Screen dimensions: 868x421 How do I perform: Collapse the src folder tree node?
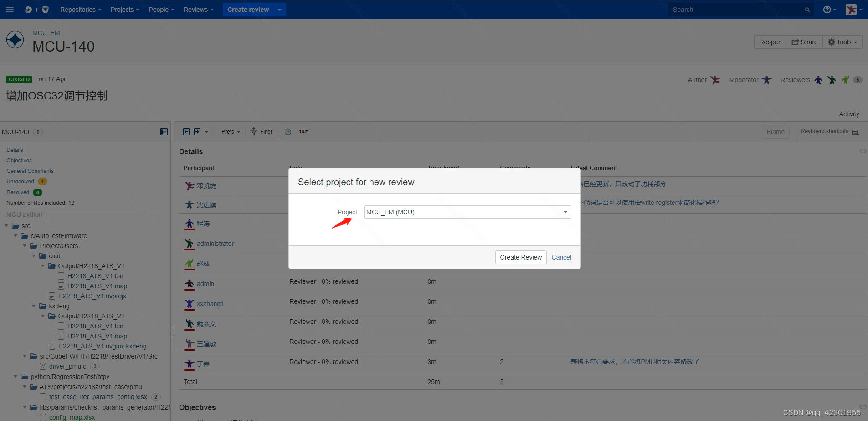coord(6,226)
